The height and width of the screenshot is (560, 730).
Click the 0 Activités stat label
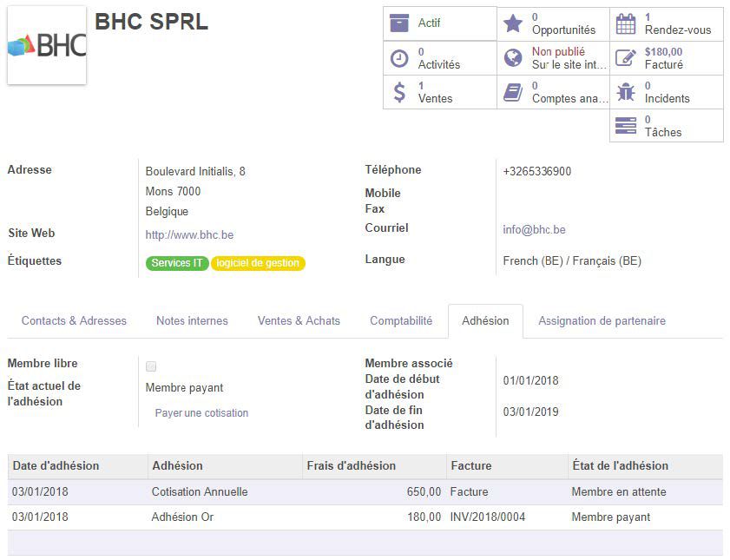pyautogui.click(x=439, y=58)
